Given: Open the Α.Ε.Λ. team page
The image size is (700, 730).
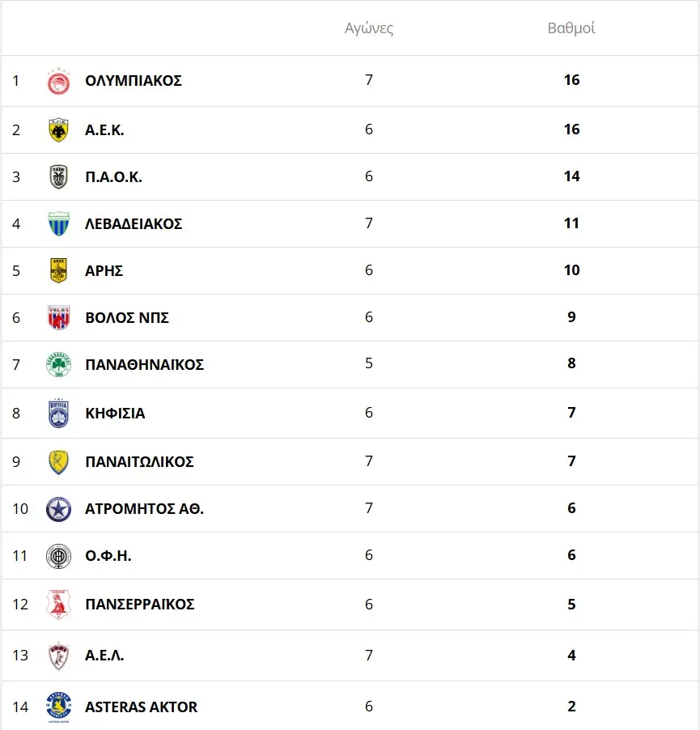Looking at the screenshot, I should (104, 656).
